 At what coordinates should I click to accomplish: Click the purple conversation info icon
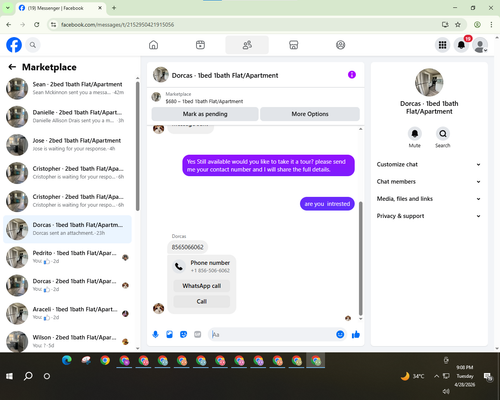(x=352, y=75)
